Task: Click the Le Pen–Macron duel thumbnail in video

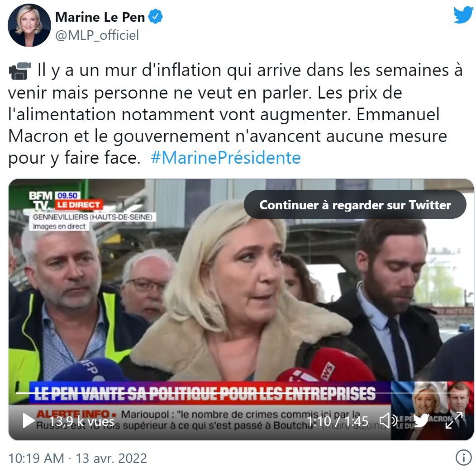Action: 432,410
